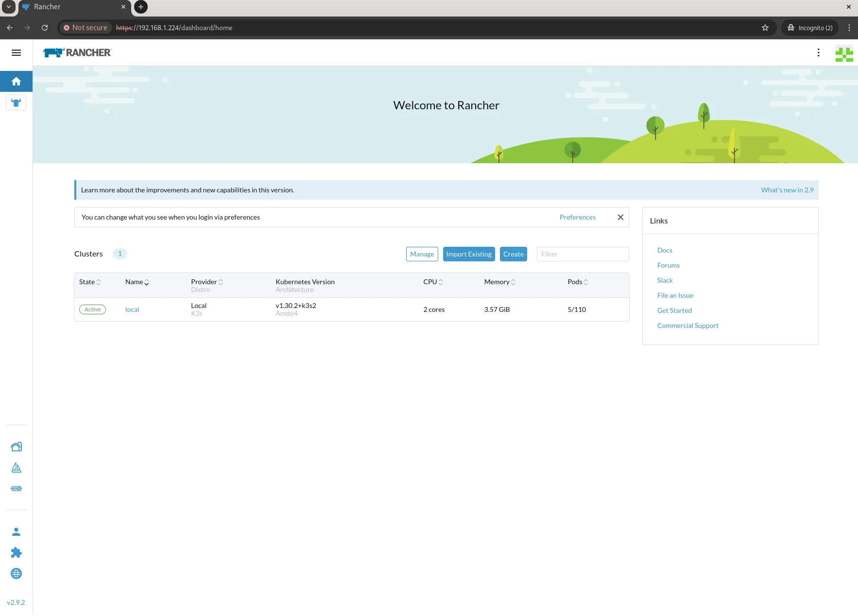Viewport: 858px width, 616px height.
Task: Sort clusters by Provider column
Action: (207, 282)
